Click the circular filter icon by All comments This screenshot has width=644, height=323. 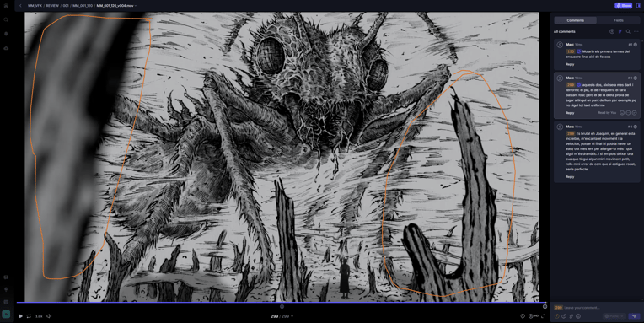[612, 31]
